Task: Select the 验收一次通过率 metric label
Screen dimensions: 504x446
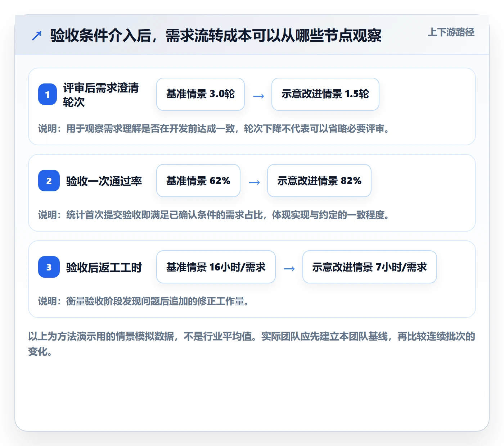Action: tap(104, 181)
